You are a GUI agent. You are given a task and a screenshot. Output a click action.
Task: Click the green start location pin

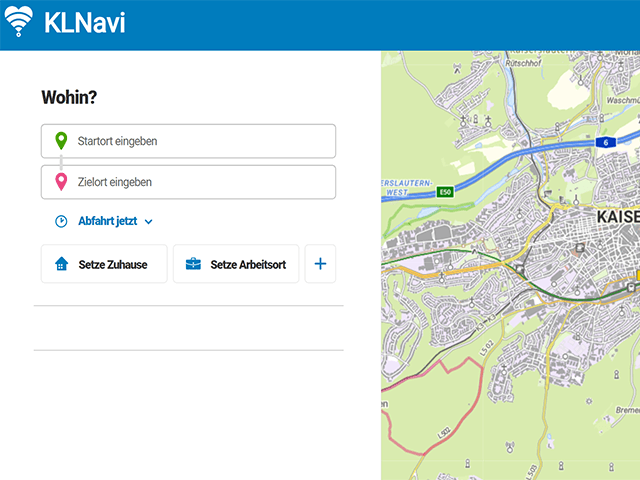tap(61, 141)
